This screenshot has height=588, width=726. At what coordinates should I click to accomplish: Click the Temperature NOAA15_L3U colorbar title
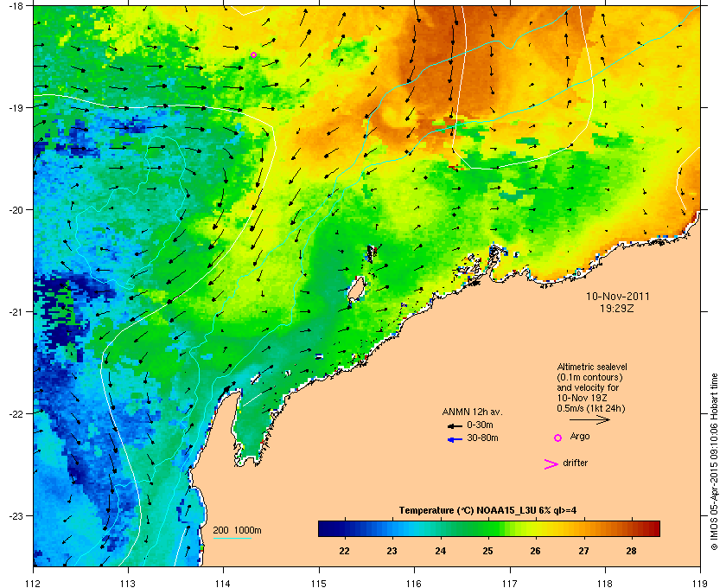click(x=487, y=511)
